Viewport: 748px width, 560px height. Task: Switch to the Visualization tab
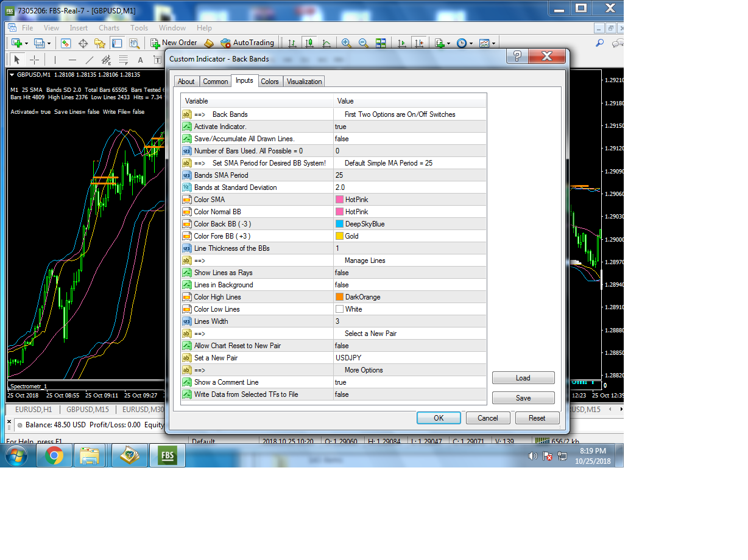click(304, 82)
